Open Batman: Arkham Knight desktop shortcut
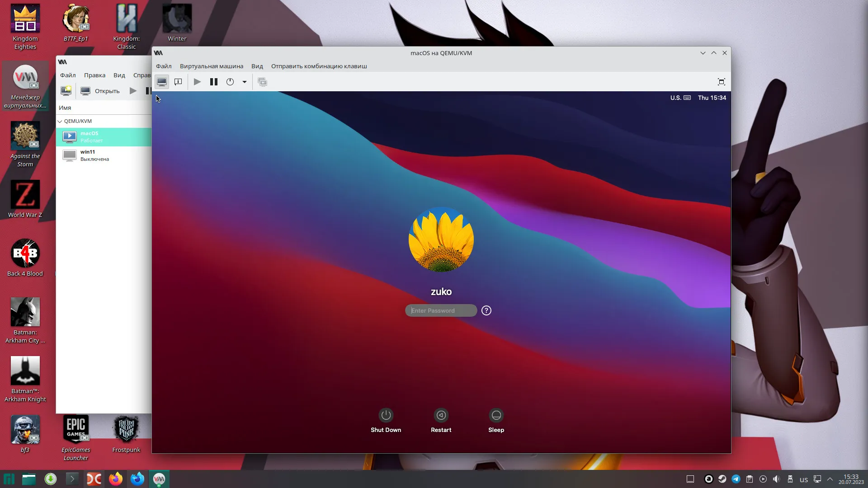Screen dimensions: 868x488 (x=25, y=380)
